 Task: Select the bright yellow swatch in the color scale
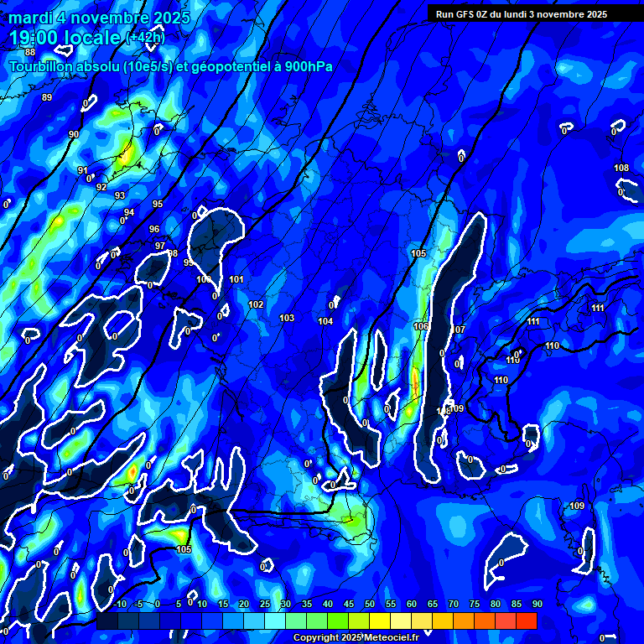point(380,621)
